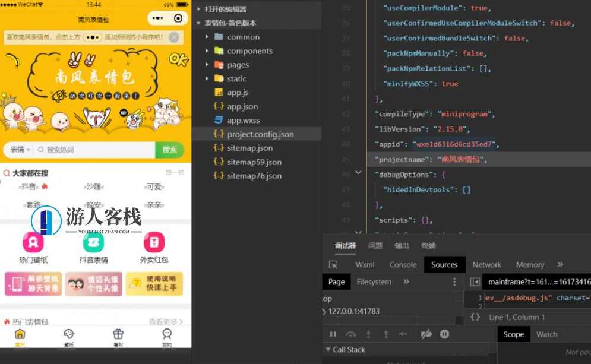Viewport: 591px width, 364px height.
Task: Open 我的 via its icon in the bottom nav
Action: pyautogui.click(x=168, y=334)
